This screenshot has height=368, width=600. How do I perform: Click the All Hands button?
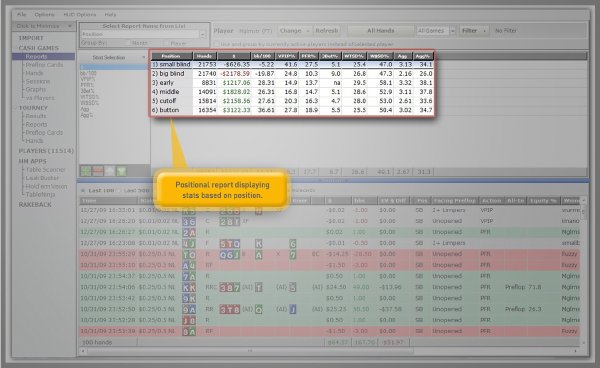[381, 31]
